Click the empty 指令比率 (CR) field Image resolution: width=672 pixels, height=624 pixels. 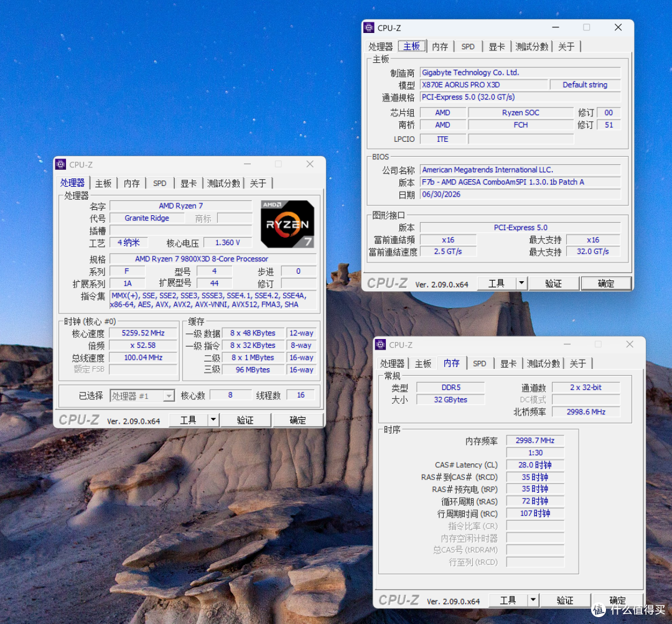click(x=535, y=526)
